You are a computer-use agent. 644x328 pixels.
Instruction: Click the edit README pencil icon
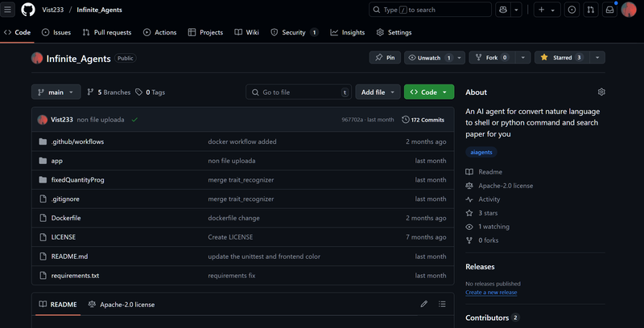coord(424,304)
